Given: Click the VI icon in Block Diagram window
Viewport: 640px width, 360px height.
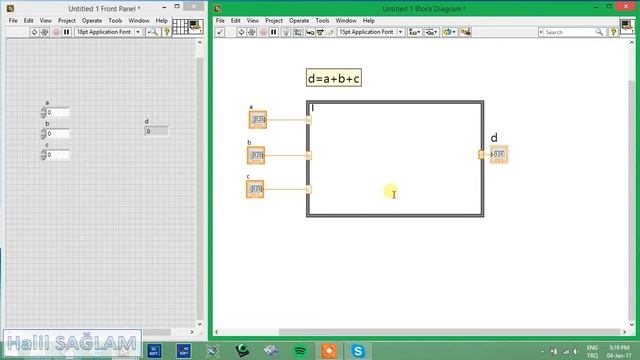Looking at the screenshot, I should tap(627, 27).
